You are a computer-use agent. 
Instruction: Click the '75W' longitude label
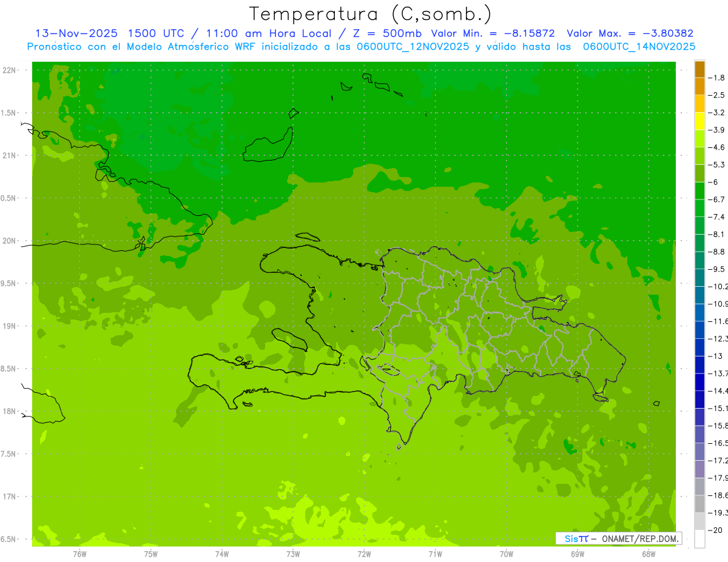click(150, 554)
